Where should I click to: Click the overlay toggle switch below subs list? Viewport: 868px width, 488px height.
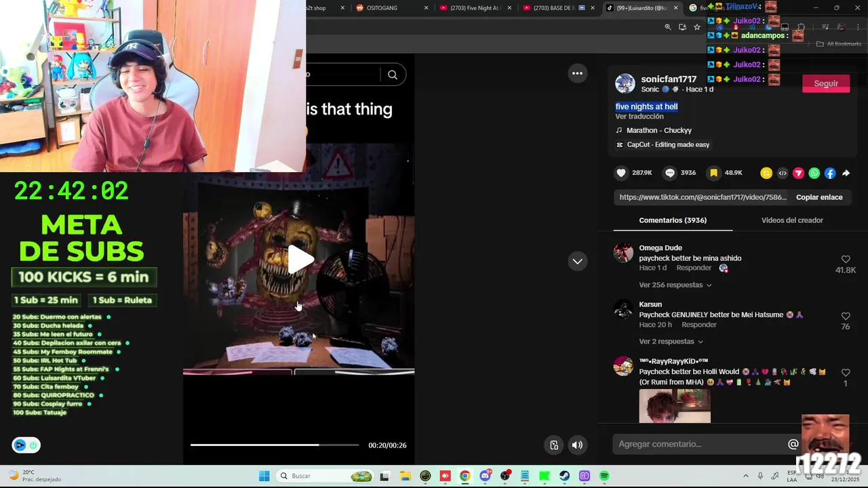(x=26, y=445)
